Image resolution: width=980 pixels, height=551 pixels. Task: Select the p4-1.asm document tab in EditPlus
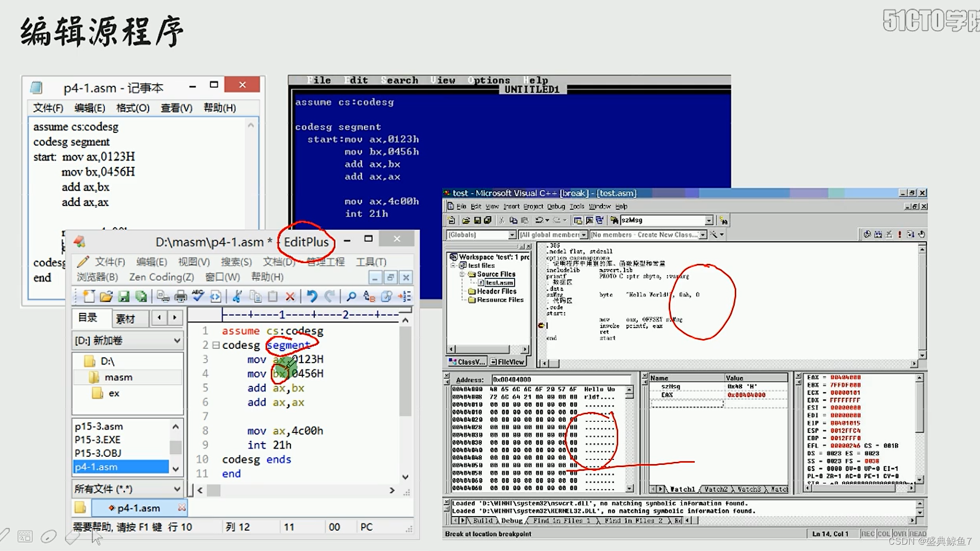point(139,508)
